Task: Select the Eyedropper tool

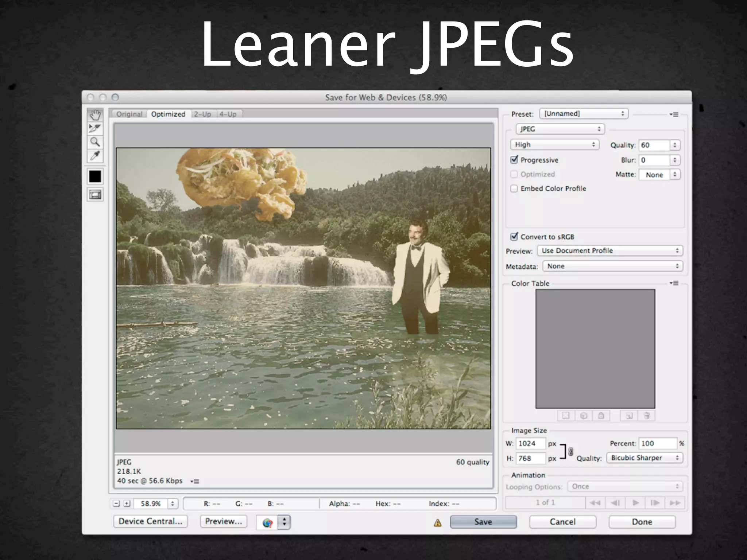Action: (x=95, y=156)
